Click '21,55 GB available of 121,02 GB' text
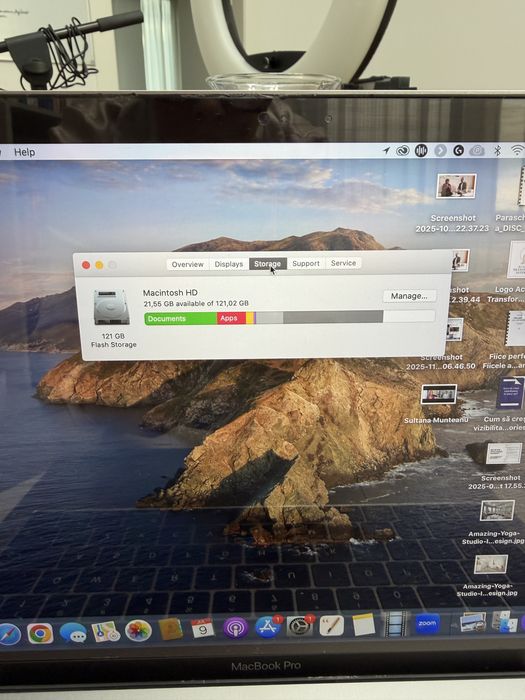 click(196, 304)
